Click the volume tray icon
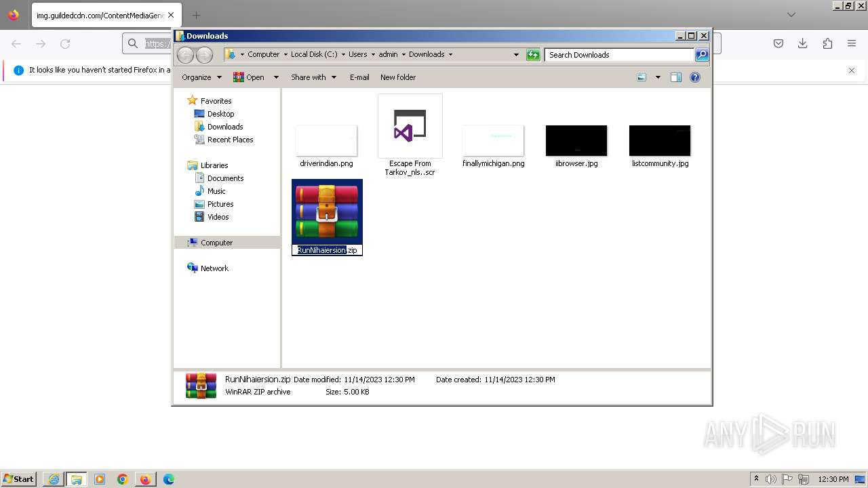 (x=771, y=479)
